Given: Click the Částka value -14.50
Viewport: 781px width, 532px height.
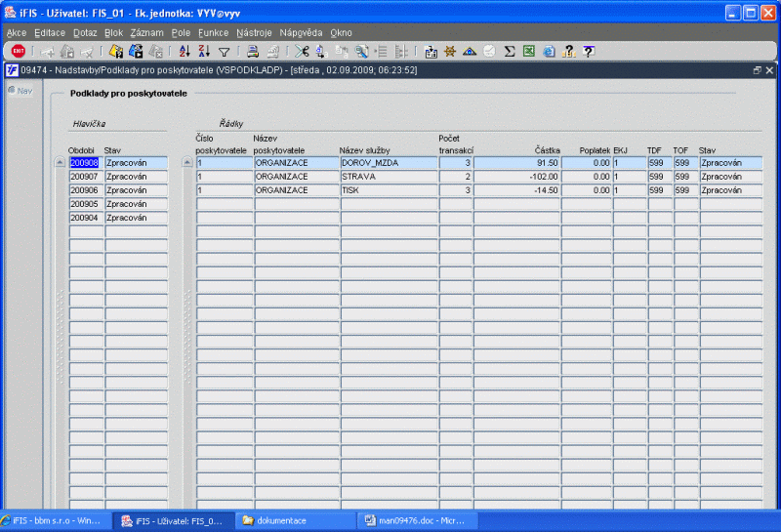Looking at the screenshot, I should pos(517,190).
